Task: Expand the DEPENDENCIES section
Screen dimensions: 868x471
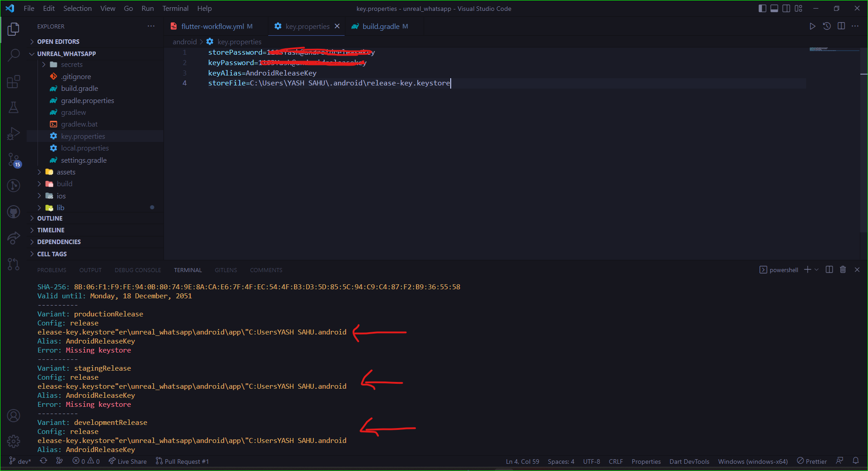Action: click(x=95, y=242)
